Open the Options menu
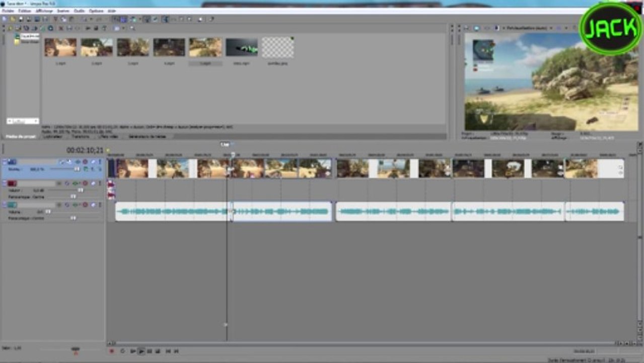Image resolution: width=644 pixels, height=363 pixels. (x=96, y=11)
